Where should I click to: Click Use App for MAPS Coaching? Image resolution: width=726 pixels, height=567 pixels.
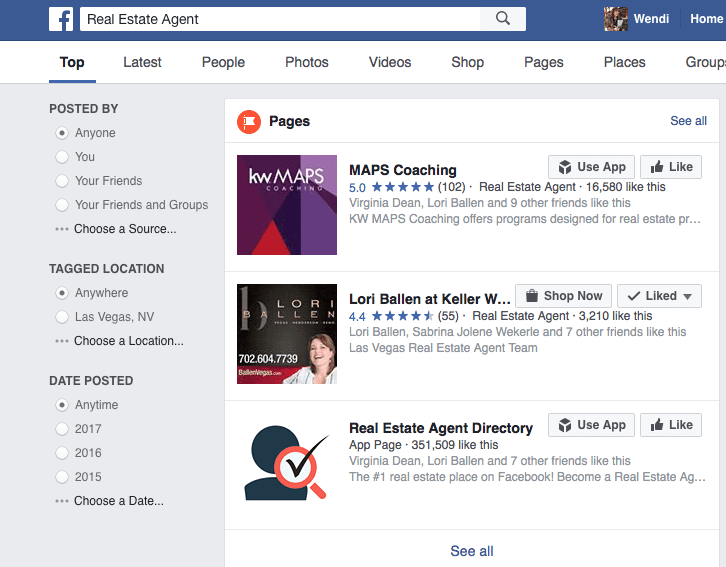click(x=591, y=167)
